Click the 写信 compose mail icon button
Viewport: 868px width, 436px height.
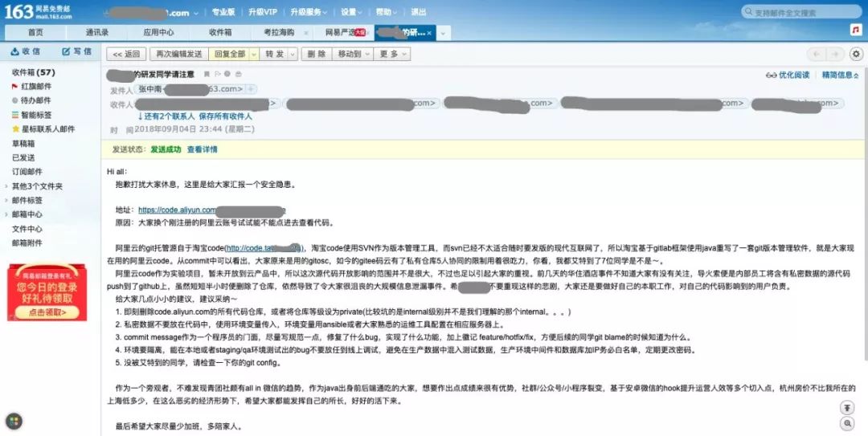click(77, 51)
